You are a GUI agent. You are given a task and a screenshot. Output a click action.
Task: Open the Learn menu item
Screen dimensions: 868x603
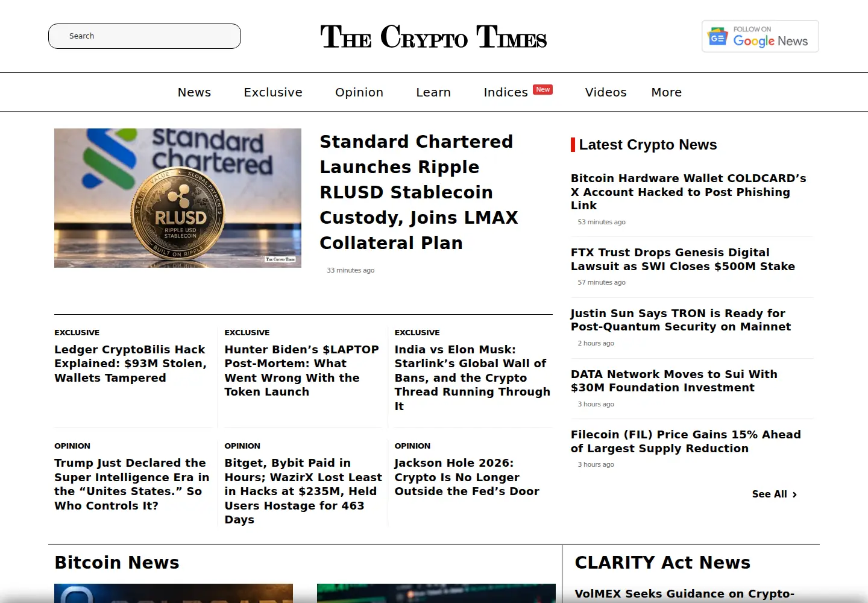(x=433, y=92)
